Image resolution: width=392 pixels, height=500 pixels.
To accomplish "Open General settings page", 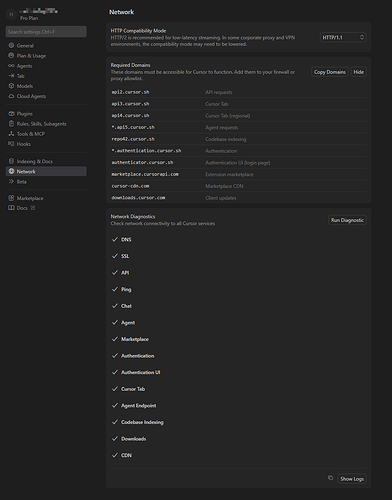I will (x=25, y=46).
